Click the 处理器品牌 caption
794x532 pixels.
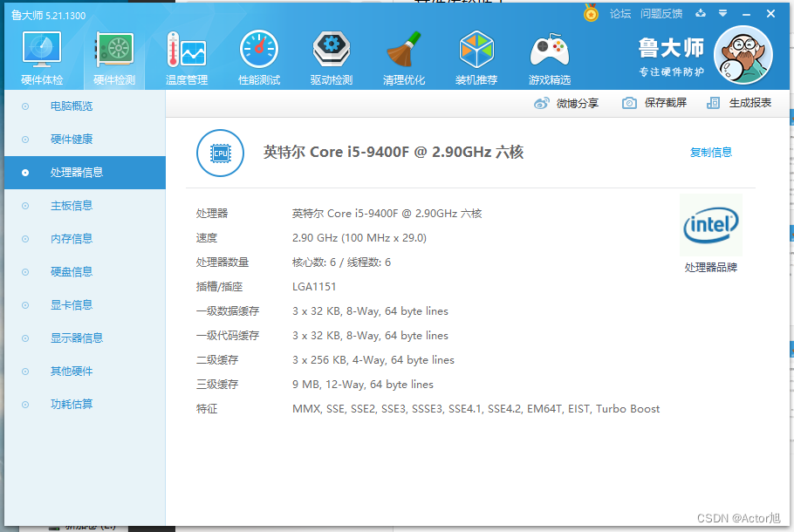coord(711,268)
